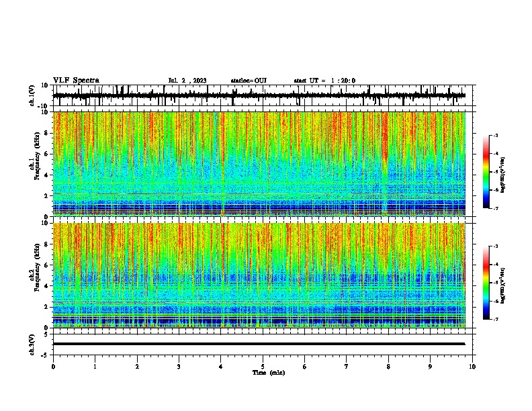Click the "-7" label on ch.2 color scale

[x=496, y=319]
